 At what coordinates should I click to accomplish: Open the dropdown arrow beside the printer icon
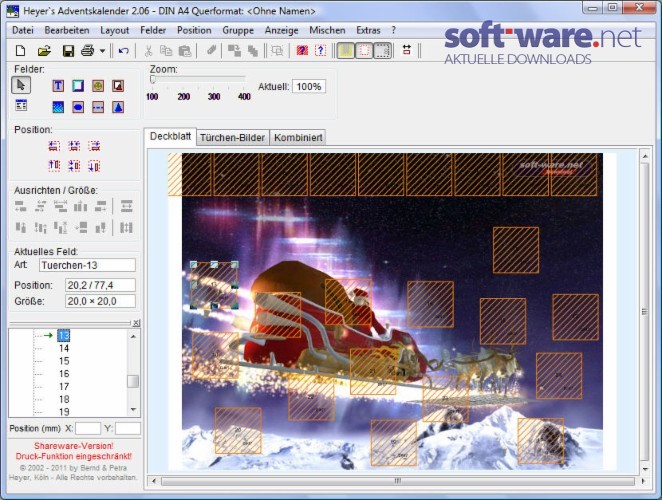pyautogui.click(x=102, y=51)
